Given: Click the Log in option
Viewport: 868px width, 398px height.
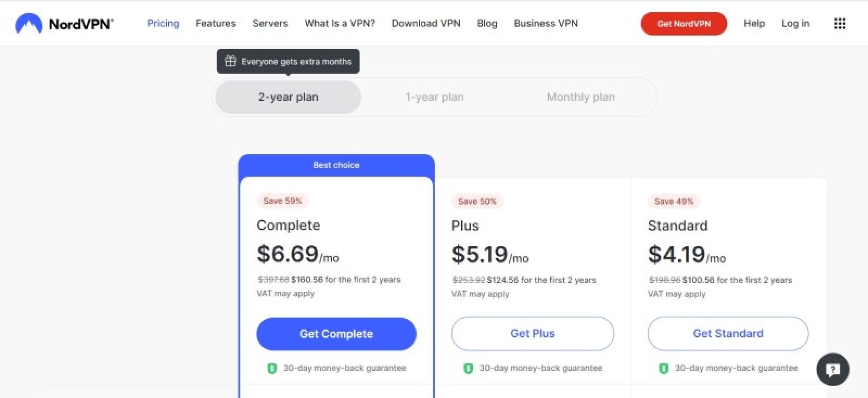Looking at the screenshot, I should click(x=796, y=24).
